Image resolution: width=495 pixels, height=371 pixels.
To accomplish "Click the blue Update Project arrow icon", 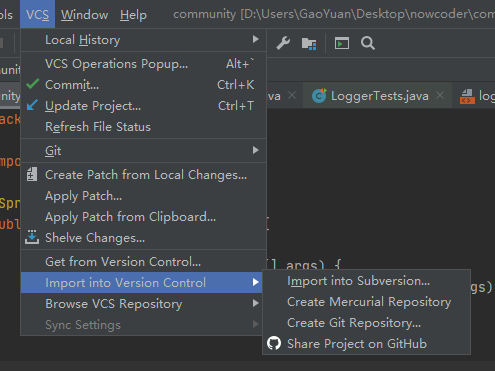I will click(x=32, y=105).
